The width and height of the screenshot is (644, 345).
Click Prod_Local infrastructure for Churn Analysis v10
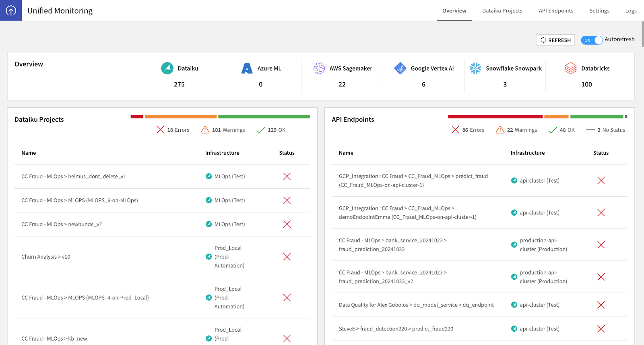tap(229, 257)
